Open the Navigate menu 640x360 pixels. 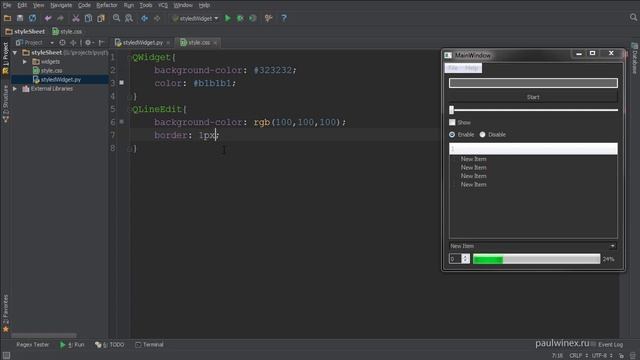coord(61,5)
